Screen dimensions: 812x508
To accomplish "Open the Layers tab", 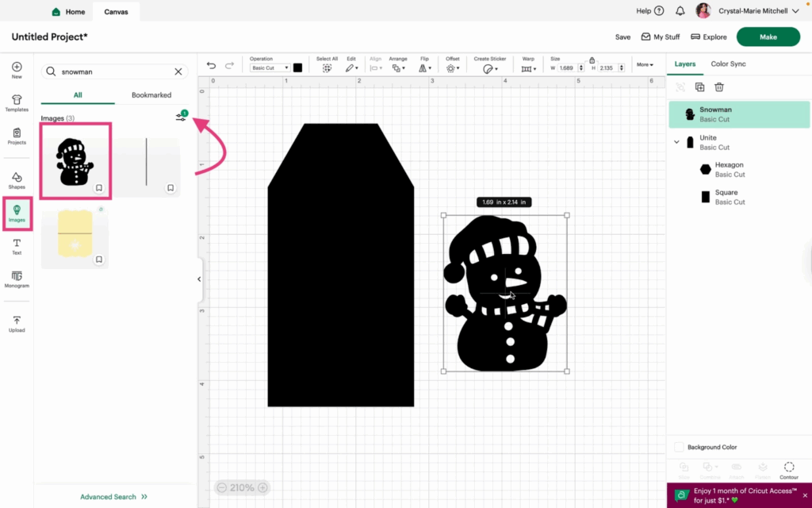I will 684,63.
